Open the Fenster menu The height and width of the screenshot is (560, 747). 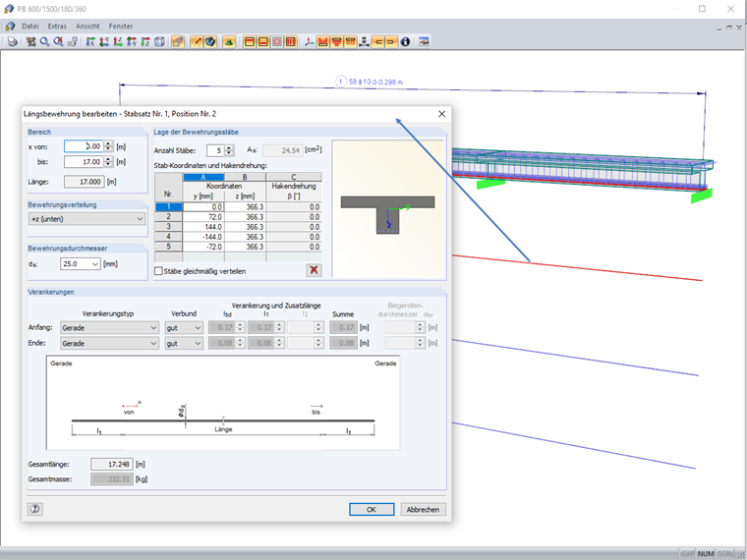click(121, 27)
